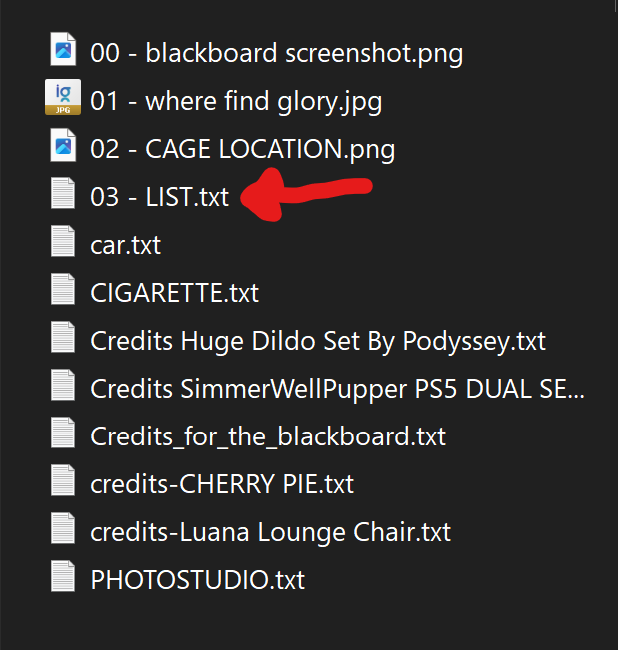This screenshot has height=650, width=618.
Task: Select the credits-Luana Lounge Chair.txt label
Action: [x=270, y=532]
